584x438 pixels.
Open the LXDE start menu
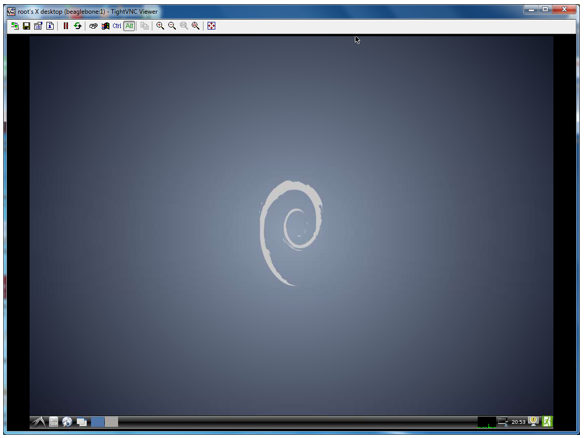[x=38, y=422]
